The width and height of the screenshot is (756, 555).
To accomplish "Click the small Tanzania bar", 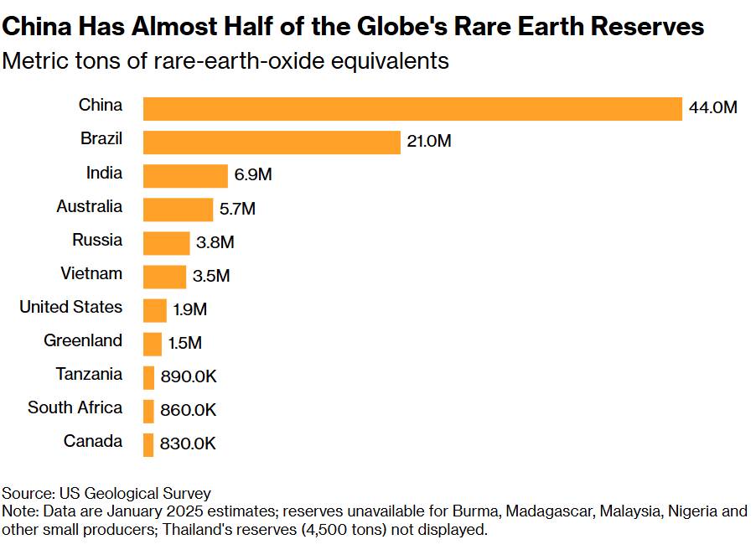I will pyautogui.click(x=148, y=377).
